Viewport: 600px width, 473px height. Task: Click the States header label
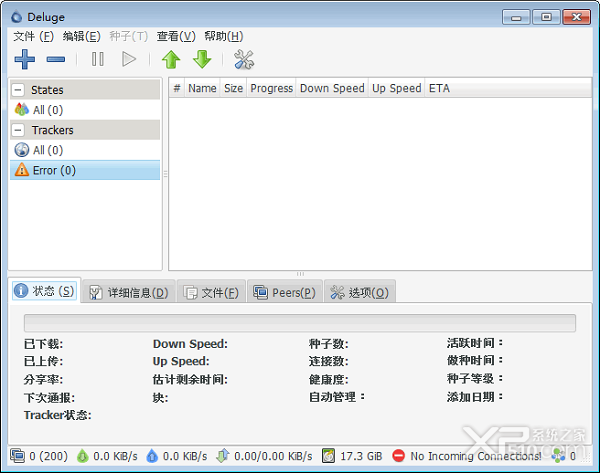[47, 90]
